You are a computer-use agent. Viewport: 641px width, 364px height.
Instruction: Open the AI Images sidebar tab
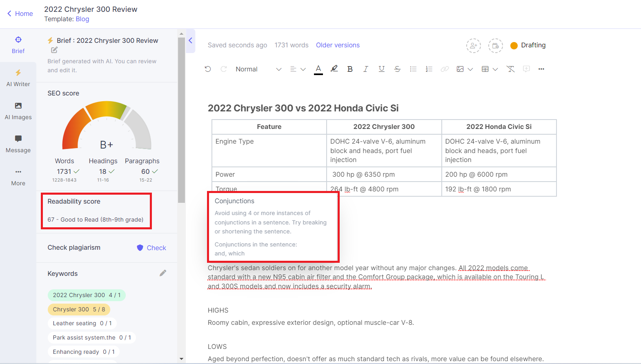(x=18, y=111)
